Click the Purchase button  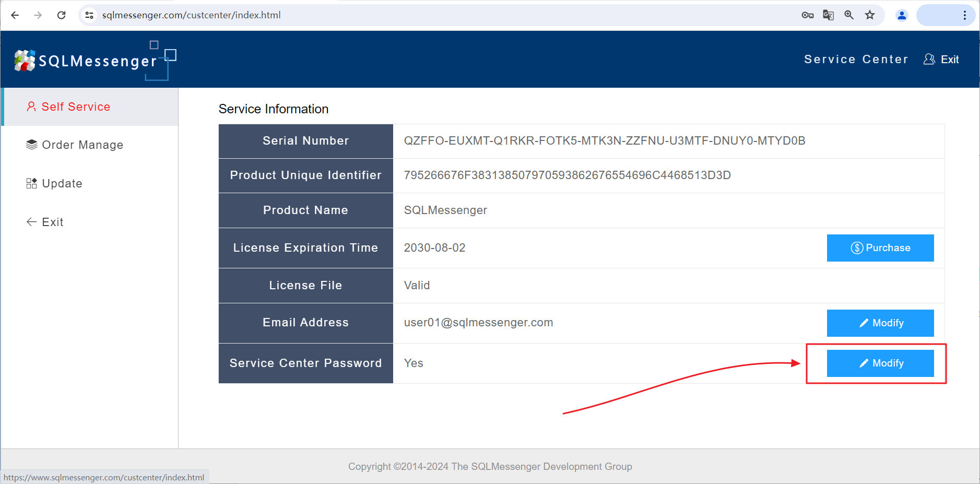880,248
